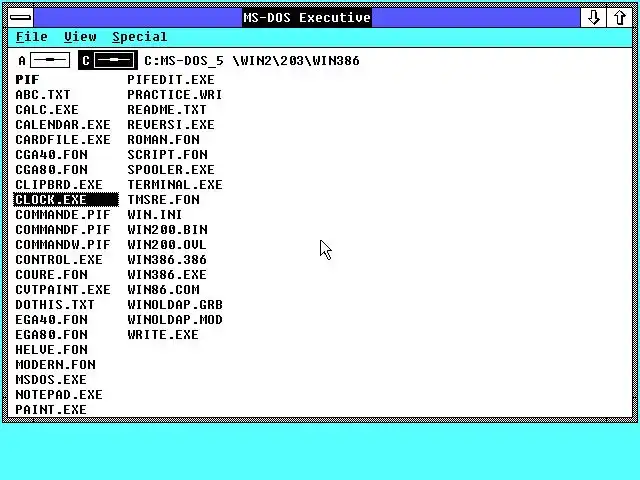640x480 pixels.
Task: Select README.TXT
Action: (x=167, y=110)
